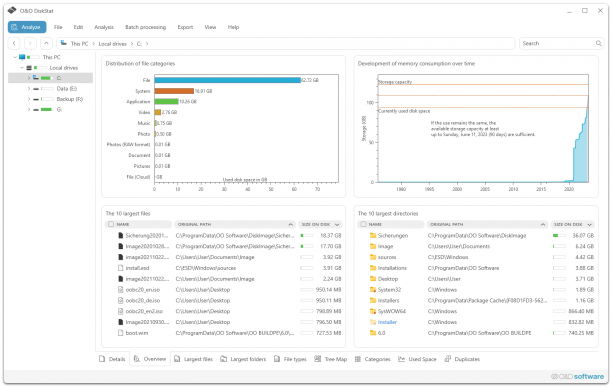Switch to the Duplicates tab
Image resolution: width=612 pixels, height=387 pixels.
click(462, 359)
